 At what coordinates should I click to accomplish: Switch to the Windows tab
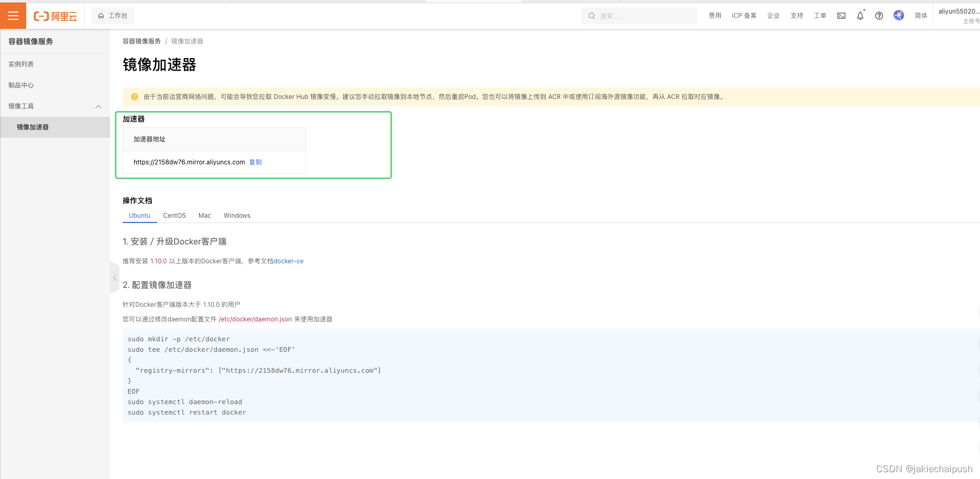pyautogui.click(x=237, y=216)
